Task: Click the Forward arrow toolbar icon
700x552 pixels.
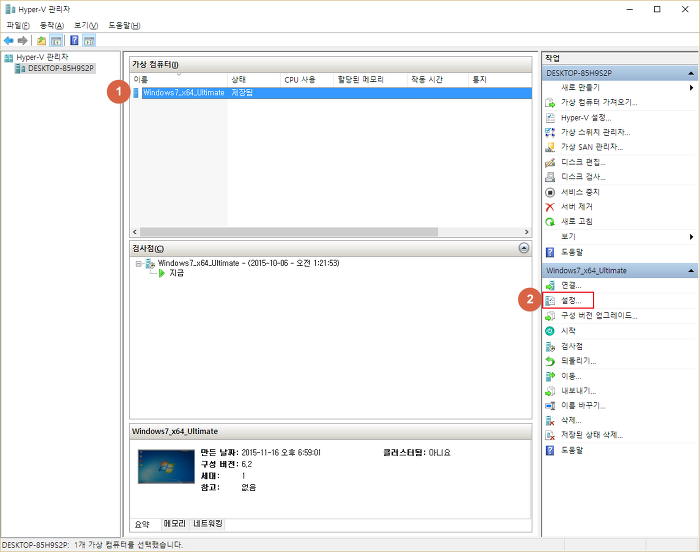Action: pos(22,41)
